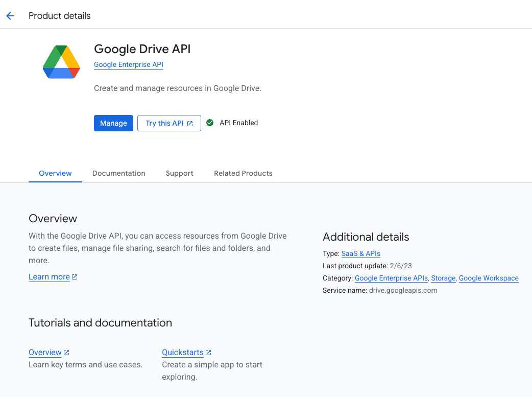This screenshot has height=397, width=532.
Task: Click the green API Enabled checkmark icon
Action: point(210,123)
